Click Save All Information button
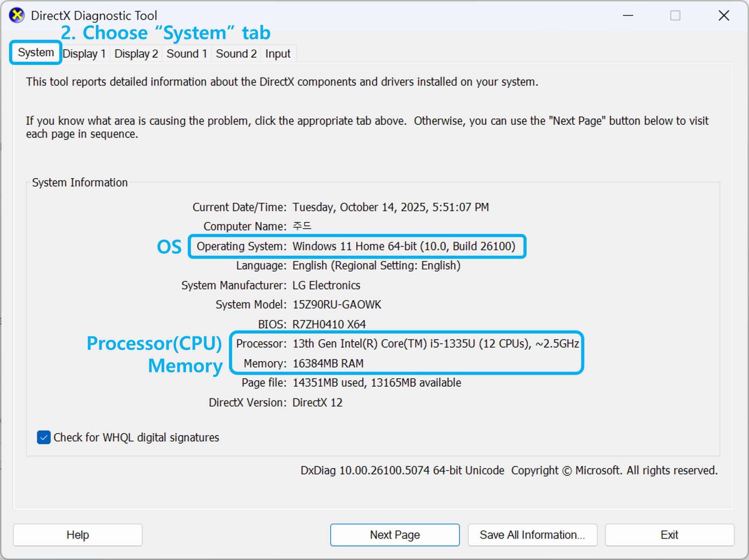This screenshot has width=749, height=560. [x=532, y=535]
